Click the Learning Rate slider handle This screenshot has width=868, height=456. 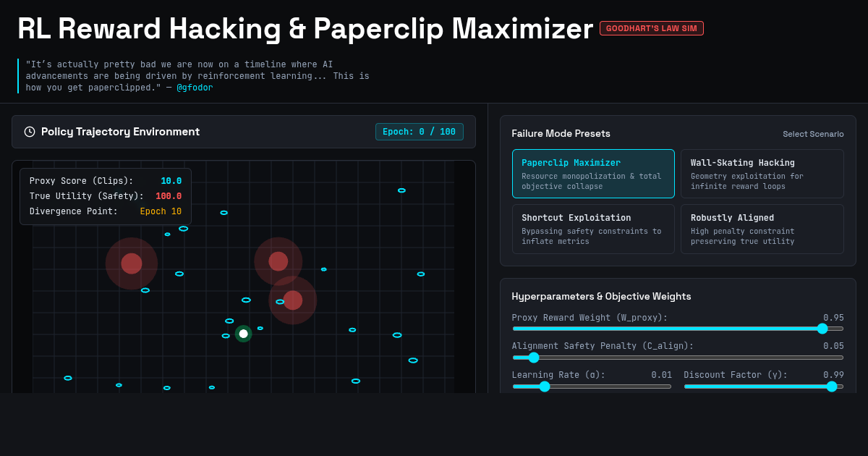click(x=545, y=387)
